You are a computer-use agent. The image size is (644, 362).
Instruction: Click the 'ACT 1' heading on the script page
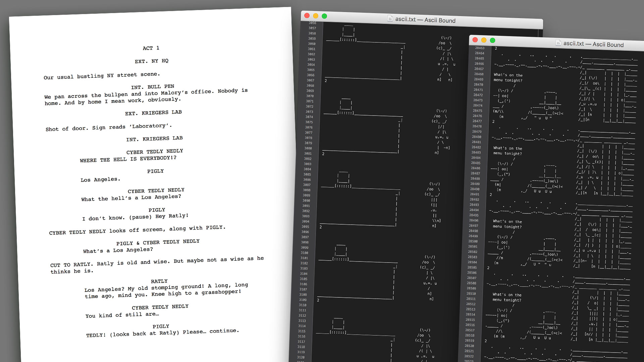(x=151, y=48)
